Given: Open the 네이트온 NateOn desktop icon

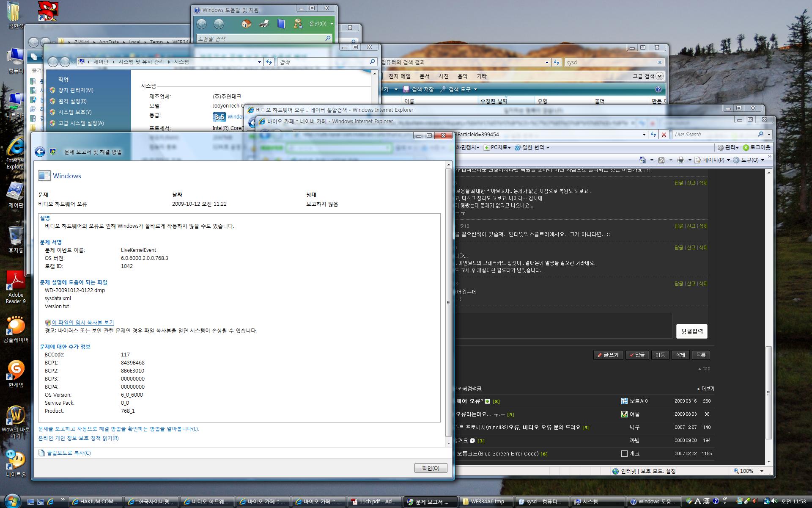Looking at the screenshot, I should click(x=16, y=463).
